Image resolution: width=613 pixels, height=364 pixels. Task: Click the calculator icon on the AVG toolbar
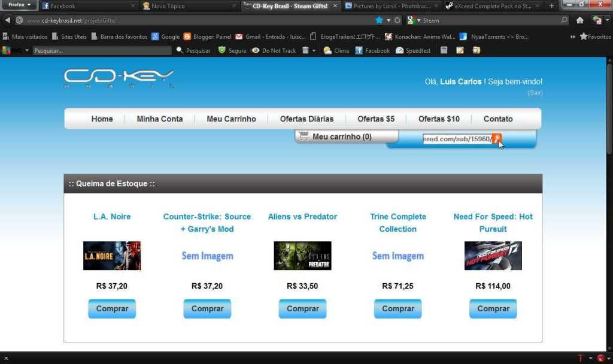click(x=444, y=50)
